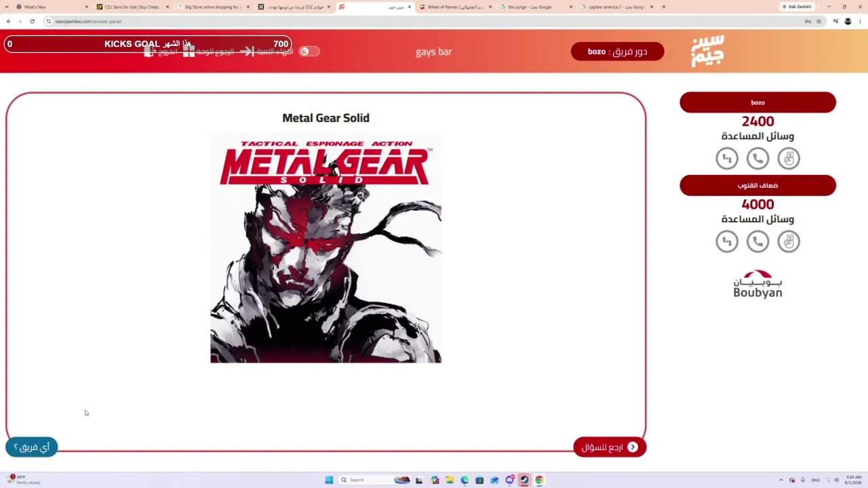Open the taskbar clock and date
The image size is (868, 488).
click(x=853, y=480)
